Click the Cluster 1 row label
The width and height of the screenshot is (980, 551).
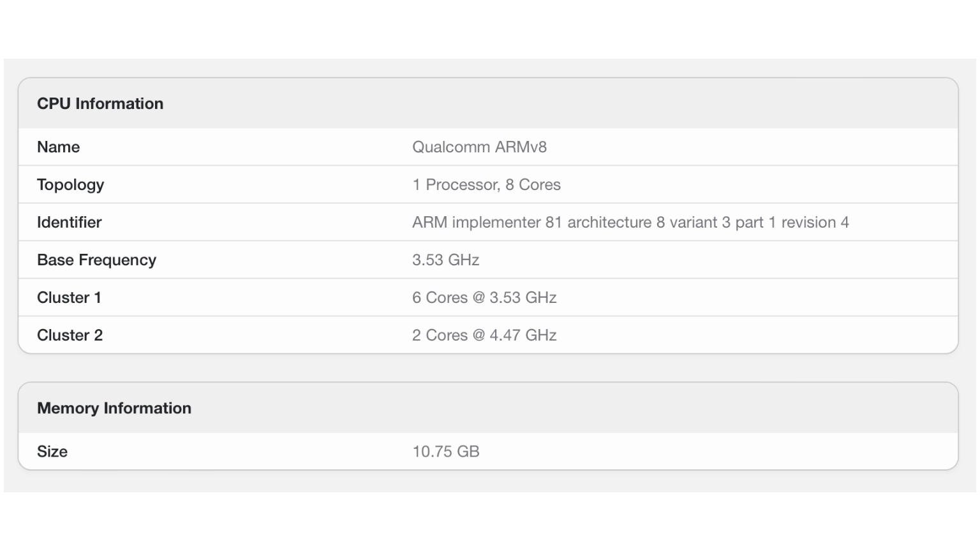(69, 298)
